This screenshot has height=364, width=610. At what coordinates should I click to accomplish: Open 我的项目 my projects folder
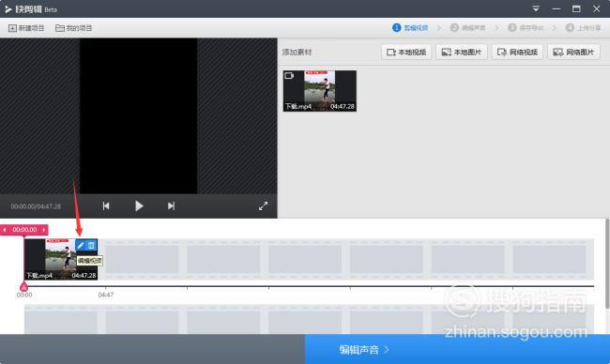click(x=74, y=28)
